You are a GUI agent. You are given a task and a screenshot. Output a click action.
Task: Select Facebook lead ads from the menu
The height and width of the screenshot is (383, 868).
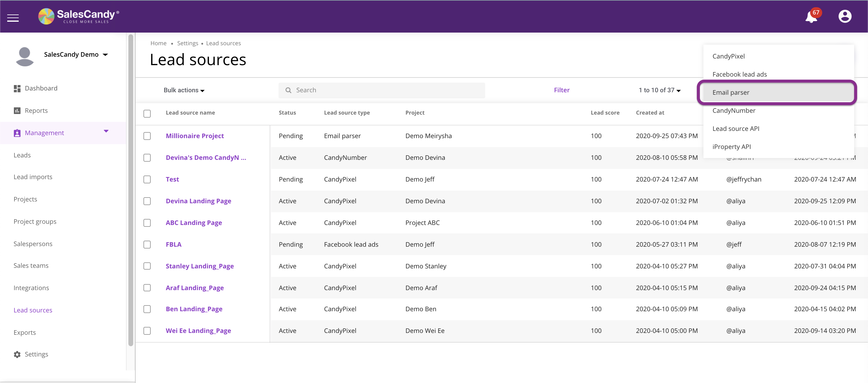point(739,74)
